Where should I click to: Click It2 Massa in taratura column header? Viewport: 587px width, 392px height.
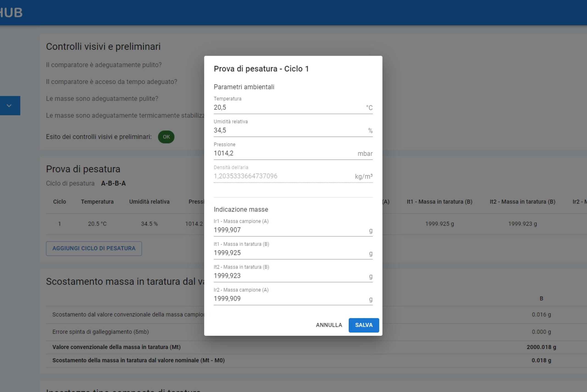[x=522, y=202]
